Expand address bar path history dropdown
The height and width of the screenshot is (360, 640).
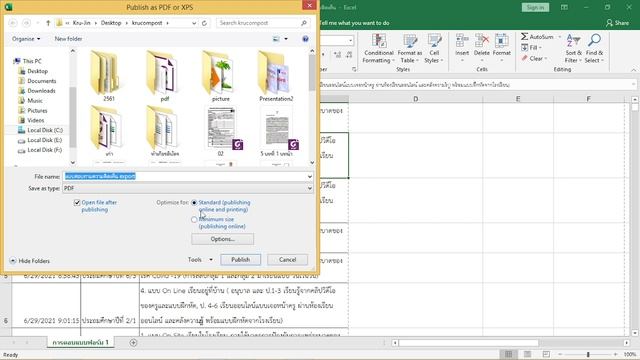194,23
